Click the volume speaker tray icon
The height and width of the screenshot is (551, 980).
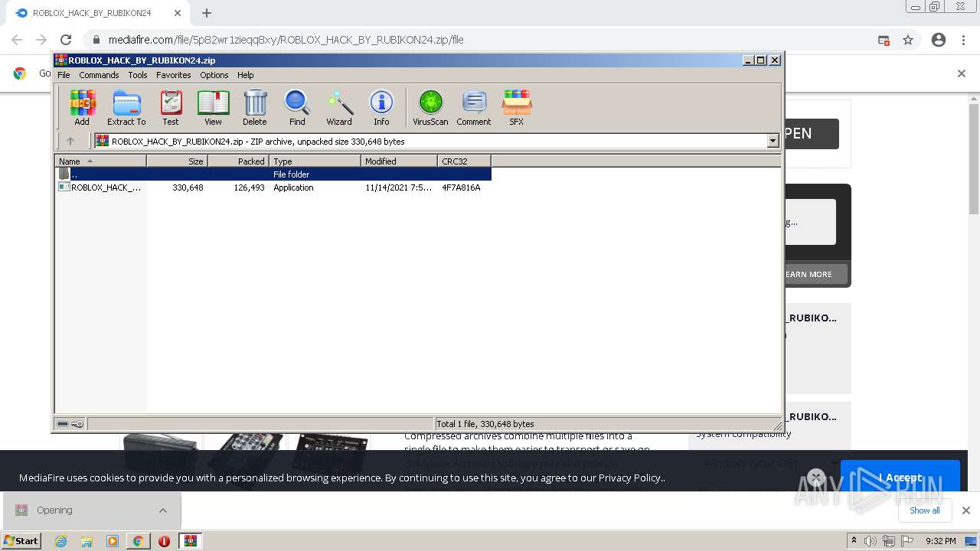[871, 541]
